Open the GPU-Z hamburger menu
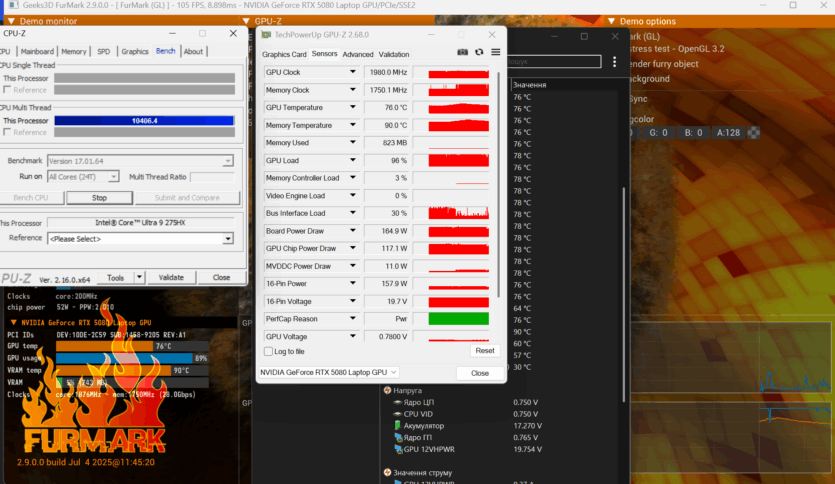The image size is (835, 484). (495, 53)
